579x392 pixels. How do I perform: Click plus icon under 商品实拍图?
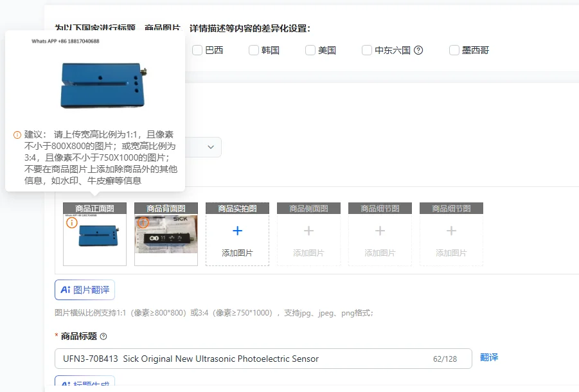[237, 231]
